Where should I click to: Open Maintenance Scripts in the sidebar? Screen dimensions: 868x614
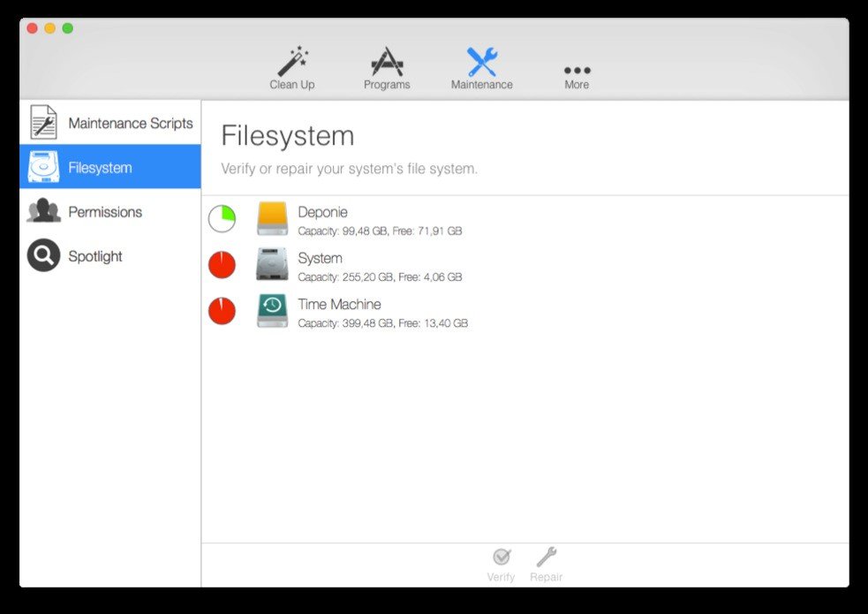(x=110, y=122)
